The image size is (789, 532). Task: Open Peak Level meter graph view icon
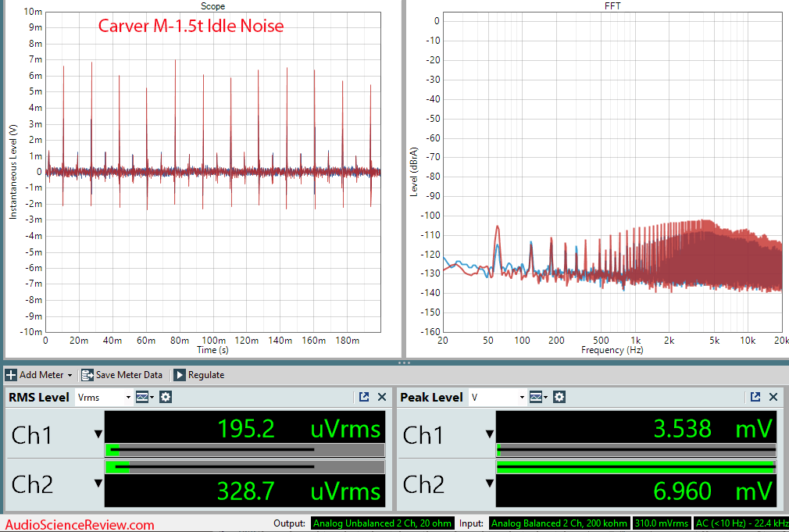click(538, 397)
